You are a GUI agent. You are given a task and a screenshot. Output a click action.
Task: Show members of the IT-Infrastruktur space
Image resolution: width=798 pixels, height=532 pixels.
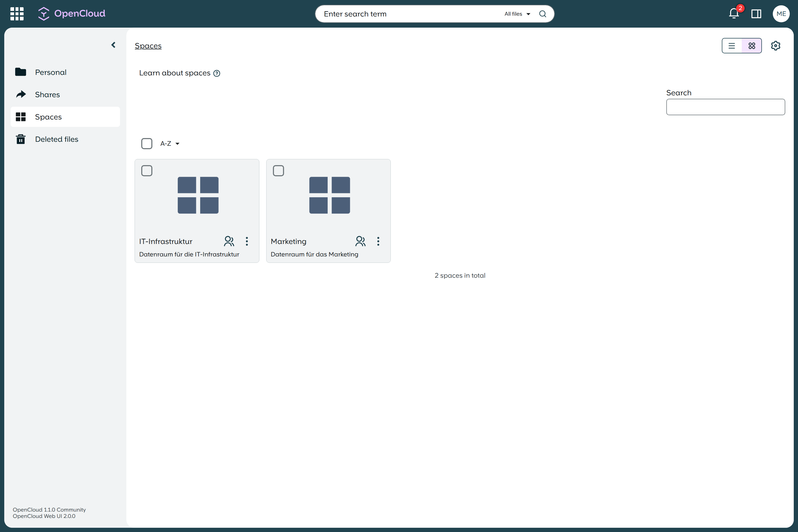pyautogui.click(x=229, y=241)
